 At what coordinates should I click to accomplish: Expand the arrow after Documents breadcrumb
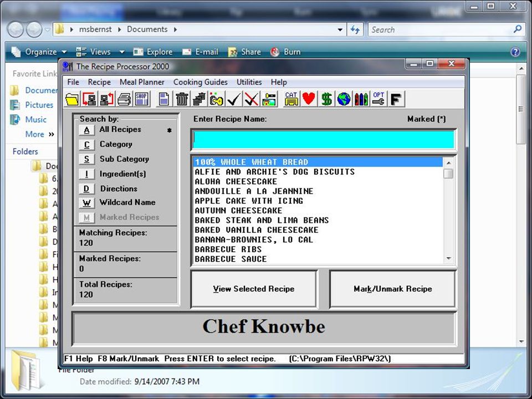coord(176,29)
